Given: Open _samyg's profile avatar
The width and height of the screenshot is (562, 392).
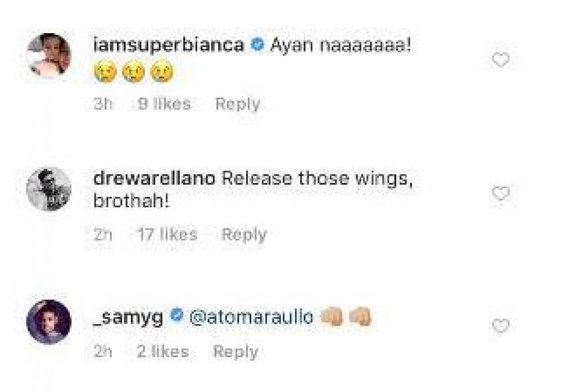Looking at the screenshot, I should coord(49,322).
